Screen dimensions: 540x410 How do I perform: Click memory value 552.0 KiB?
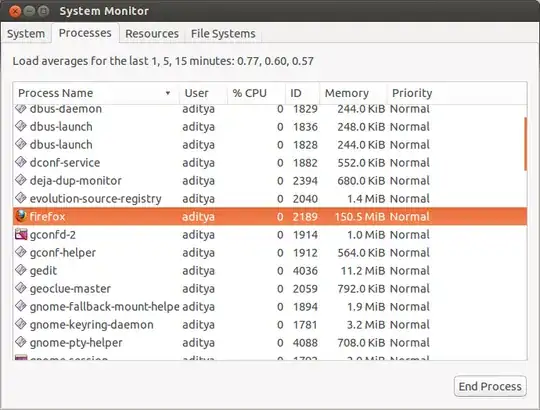pos(361,162)
